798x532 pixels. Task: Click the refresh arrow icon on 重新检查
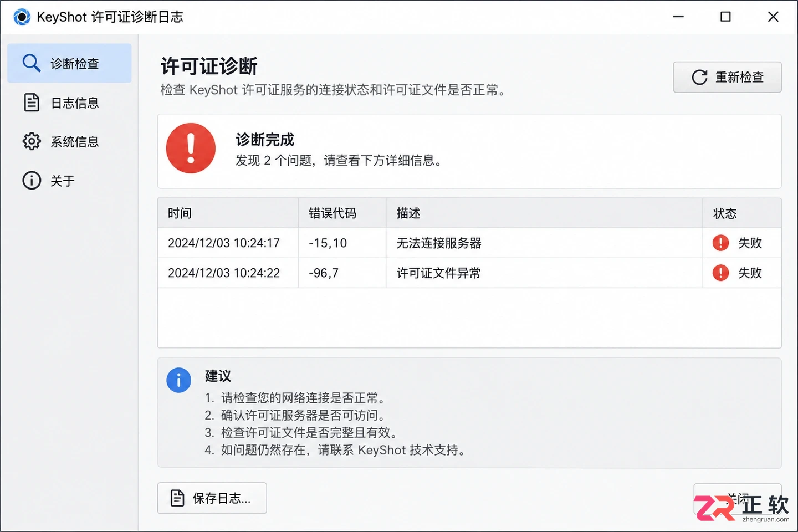(699, 77)
